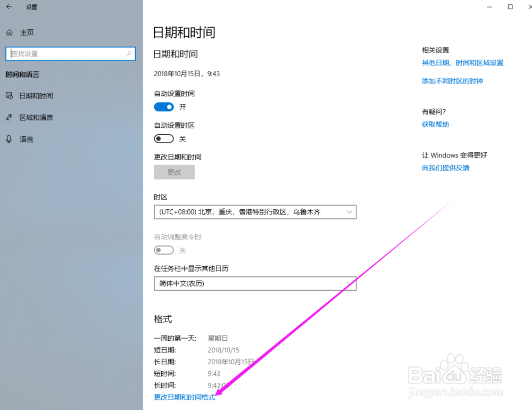The image size is (532, 410).
Task: Open the 时区 time zone dropdown
Action: coord(255,212)
